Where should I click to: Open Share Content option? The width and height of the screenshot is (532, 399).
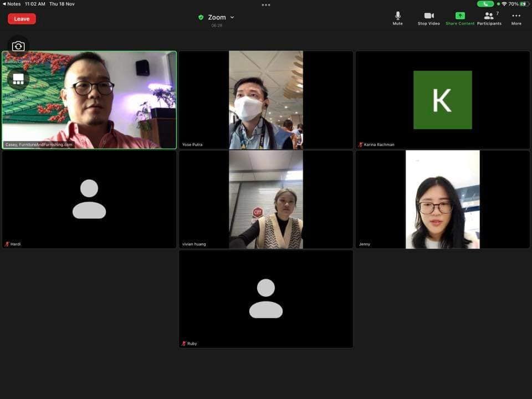(460, 18)
